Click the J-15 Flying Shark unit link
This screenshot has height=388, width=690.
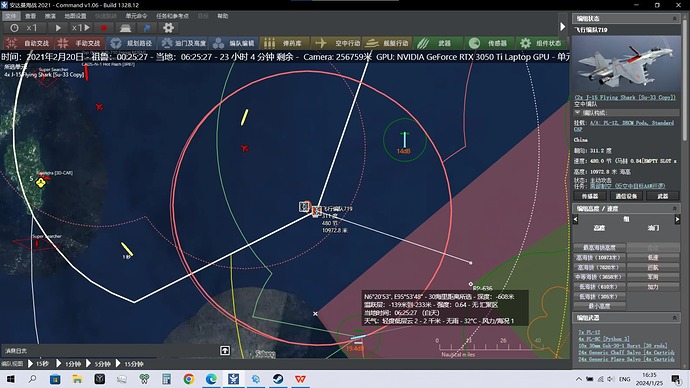[625, 97]
